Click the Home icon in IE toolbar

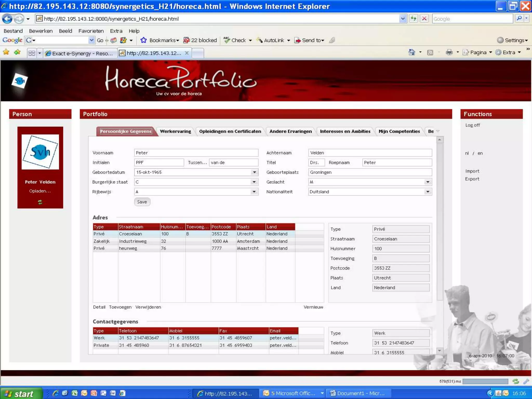coord(412,52)
